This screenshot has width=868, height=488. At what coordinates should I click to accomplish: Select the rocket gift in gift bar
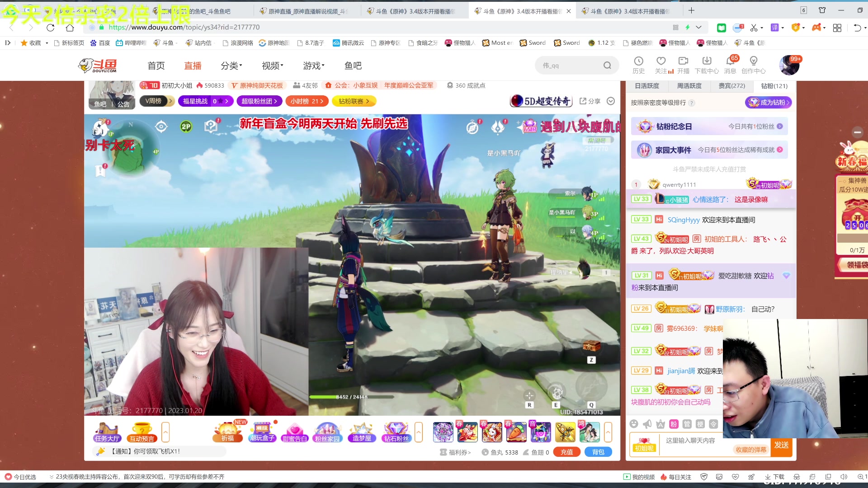(x=565, y=432)
